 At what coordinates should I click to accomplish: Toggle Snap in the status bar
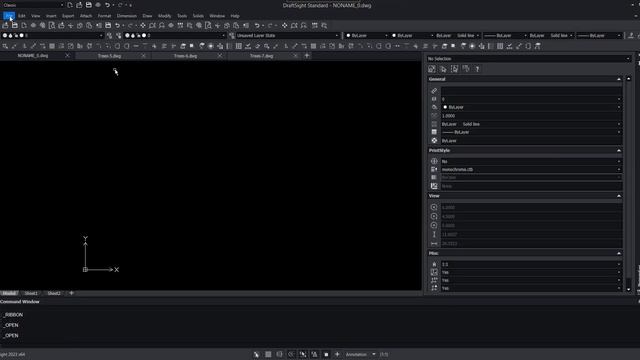tap(256, 354)
